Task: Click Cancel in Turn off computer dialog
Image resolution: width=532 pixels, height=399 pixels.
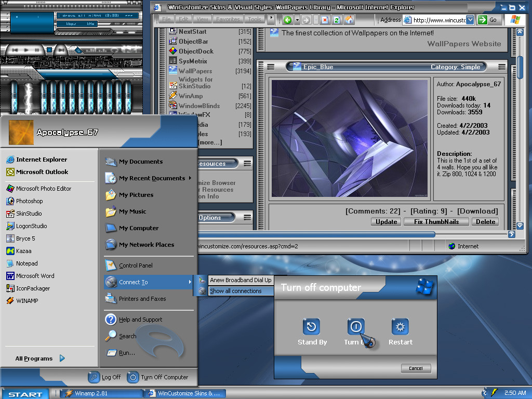Action: pos(416,368)
